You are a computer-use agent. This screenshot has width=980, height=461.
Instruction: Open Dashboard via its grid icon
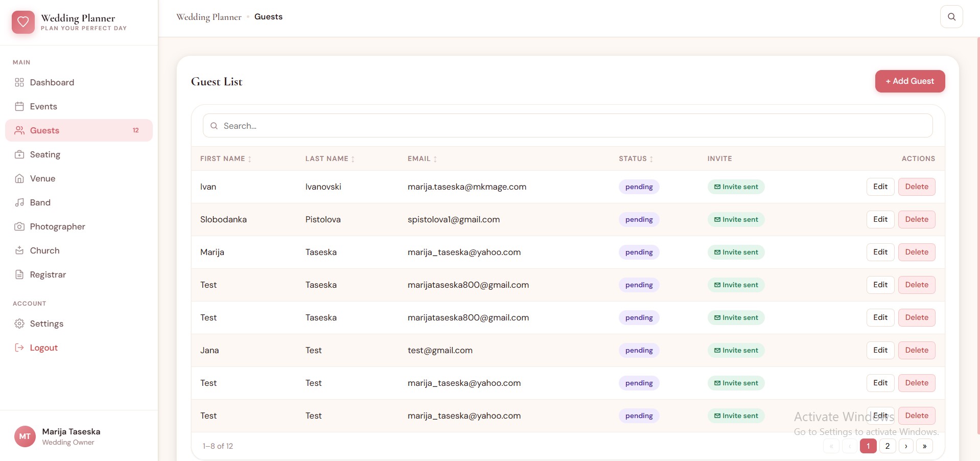click(x=19, y=82)
